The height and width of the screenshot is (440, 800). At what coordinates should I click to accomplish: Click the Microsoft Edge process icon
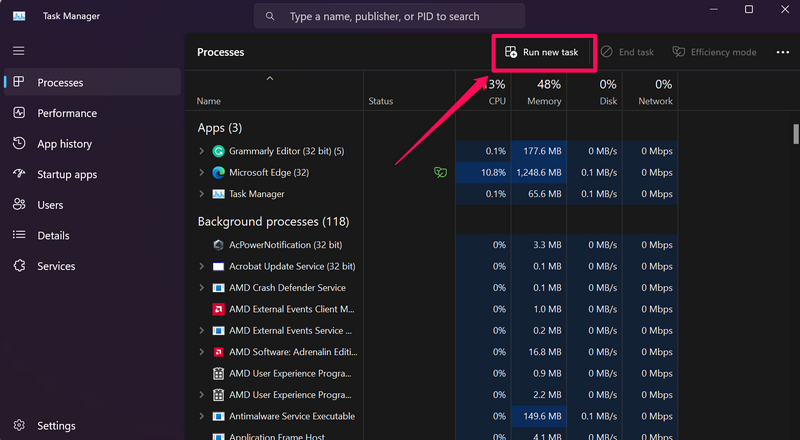click(218, 172)
